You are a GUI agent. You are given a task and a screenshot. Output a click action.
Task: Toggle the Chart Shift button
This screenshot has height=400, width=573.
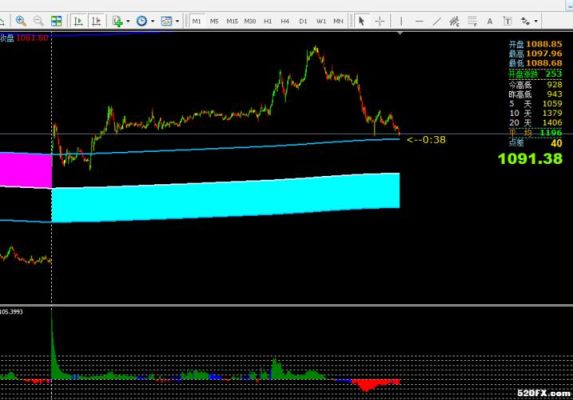point(96,21)
